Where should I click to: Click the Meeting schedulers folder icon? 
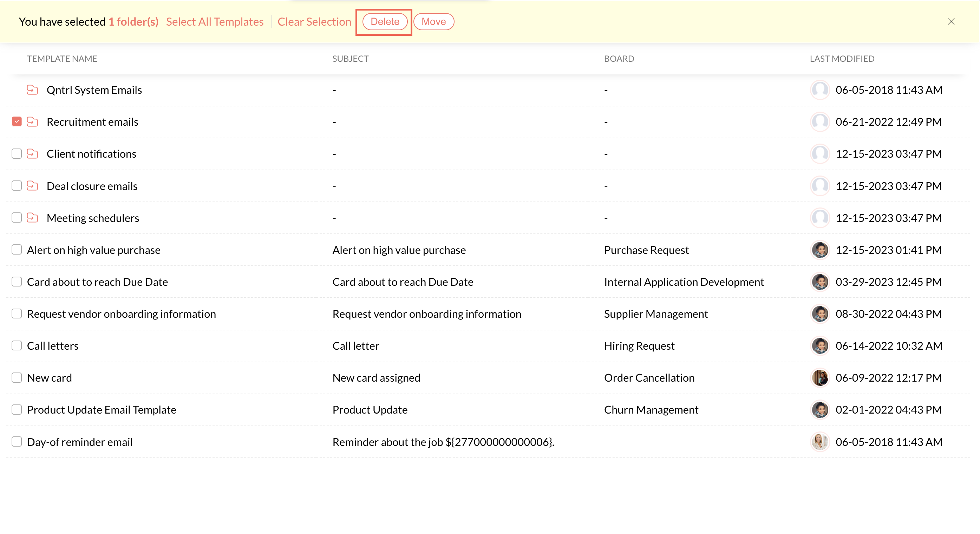[x=32, y=218]
